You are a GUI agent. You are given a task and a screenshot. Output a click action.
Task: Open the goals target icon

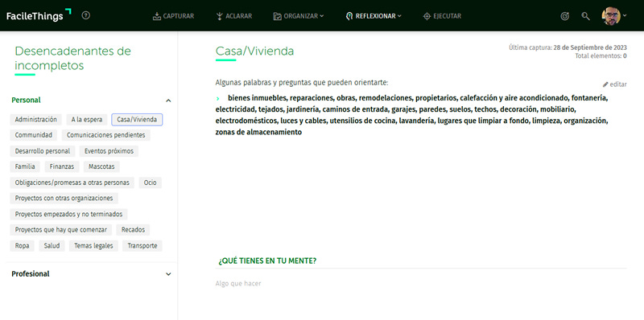coord(565,16)
